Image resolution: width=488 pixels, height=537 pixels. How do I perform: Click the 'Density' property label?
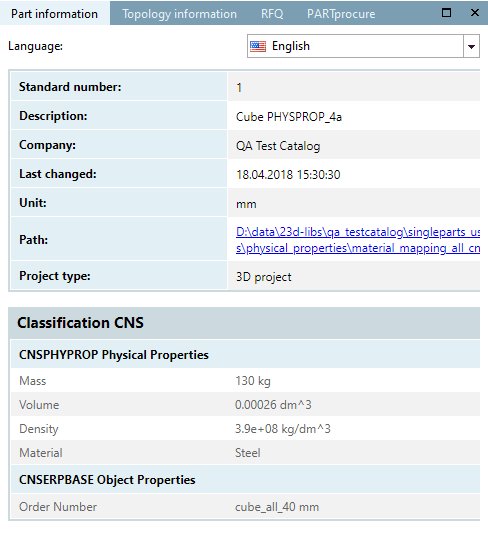click(39, 429)
